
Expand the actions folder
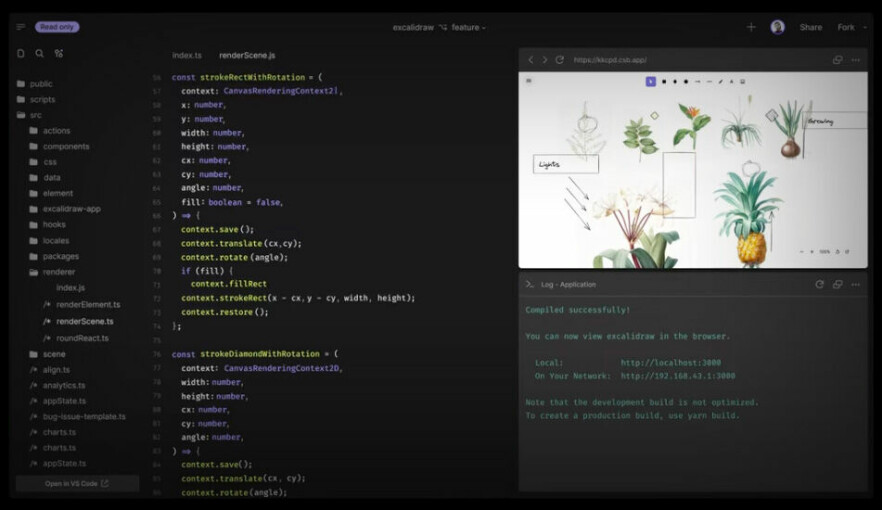click(x=50, y=131)
